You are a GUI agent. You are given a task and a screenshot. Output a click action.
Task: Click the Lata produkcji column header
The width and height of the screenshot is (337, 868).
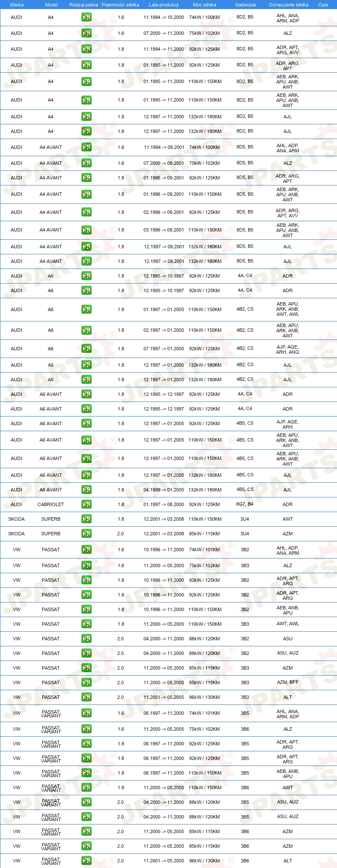[164, 5]
